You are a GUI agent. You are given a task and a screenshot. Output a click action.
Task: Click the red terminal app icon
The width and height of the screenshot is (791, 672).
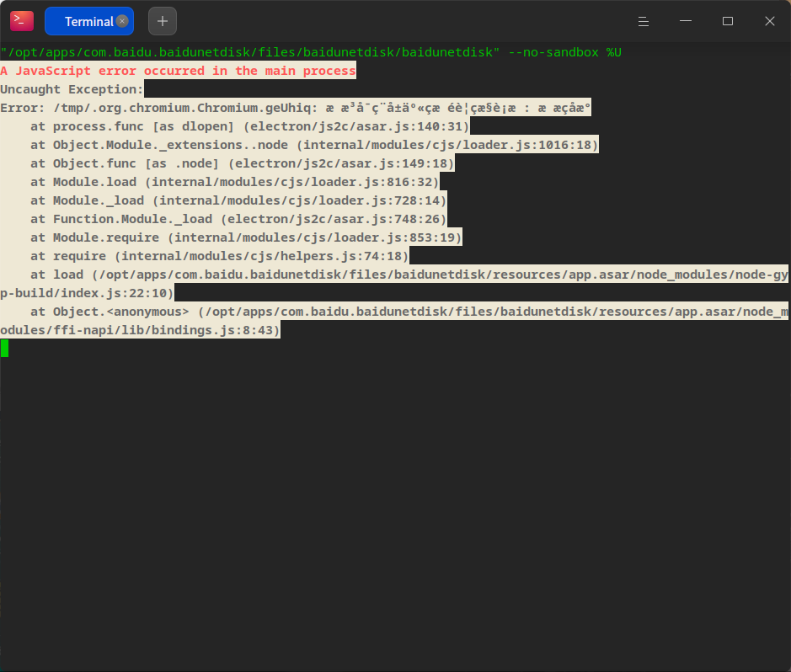(22, 21)
